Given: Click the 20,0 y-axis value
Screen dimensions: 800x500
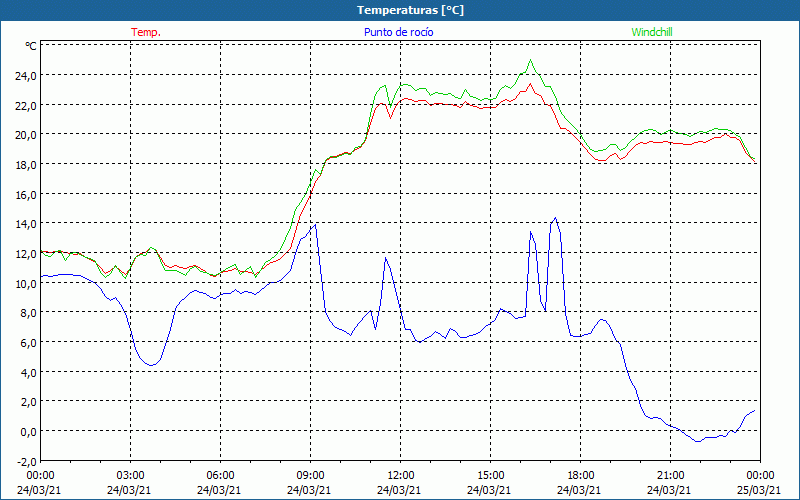Looking at the screenshot, I should pyautogui.click(x=26, y=135).
